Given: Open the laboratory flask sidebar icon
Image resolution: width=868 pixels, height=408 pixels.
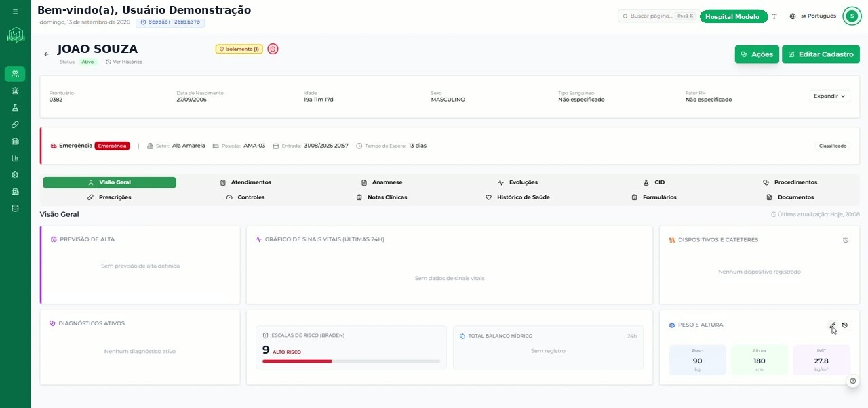Looking at the screenshot, I should tap(15, 108).
